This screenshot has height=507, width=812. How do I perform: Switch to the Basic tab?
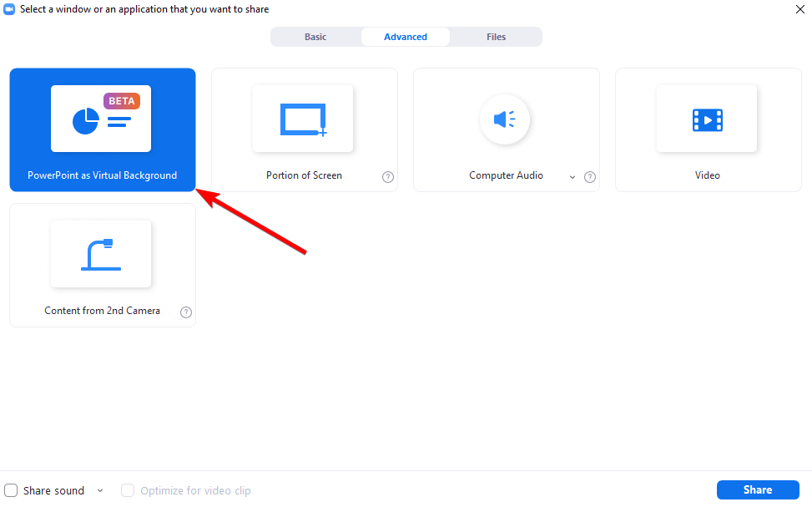(x=315, y=37)
